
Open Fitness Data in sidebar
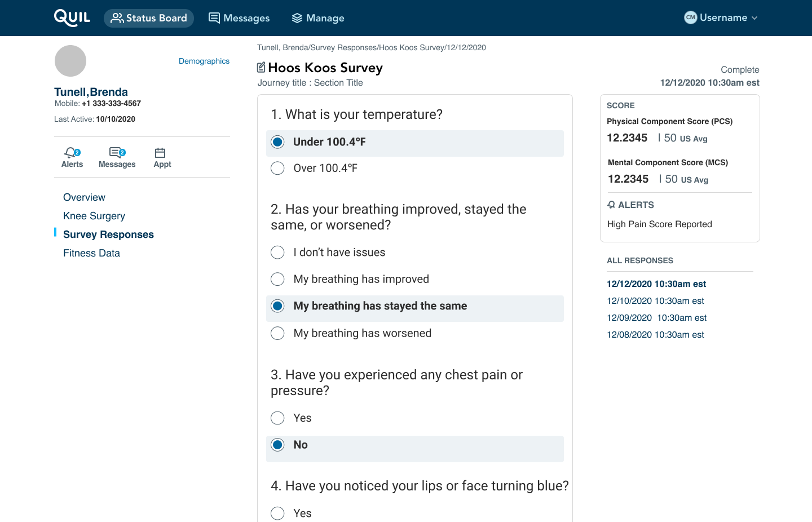(91, 253)
